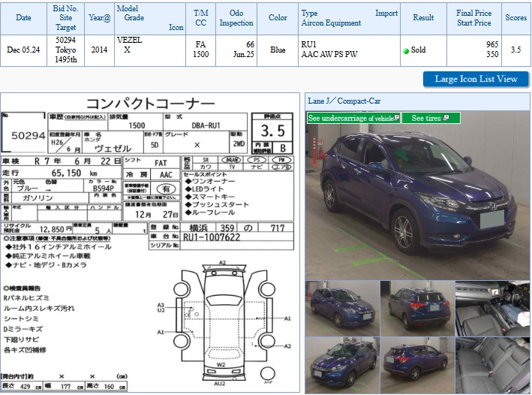The image size is (532, 395).
Task: Click external link icon on See tires button
Action: (x=446, y=117)
